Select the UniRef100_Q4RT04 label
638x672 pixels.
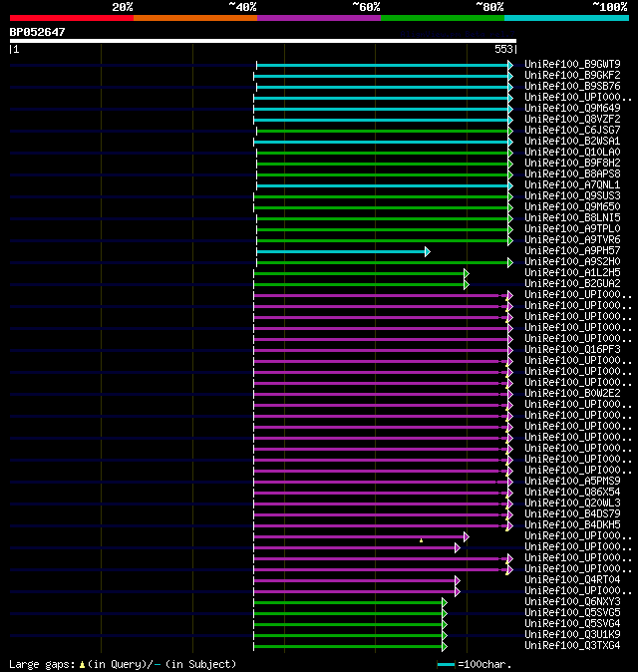(x=572, y=580)
